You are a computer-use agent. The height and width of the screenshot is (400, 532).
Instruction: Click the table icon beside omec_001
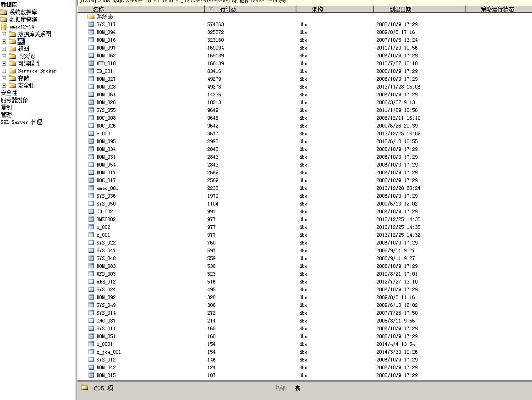(x=91, y=188)
